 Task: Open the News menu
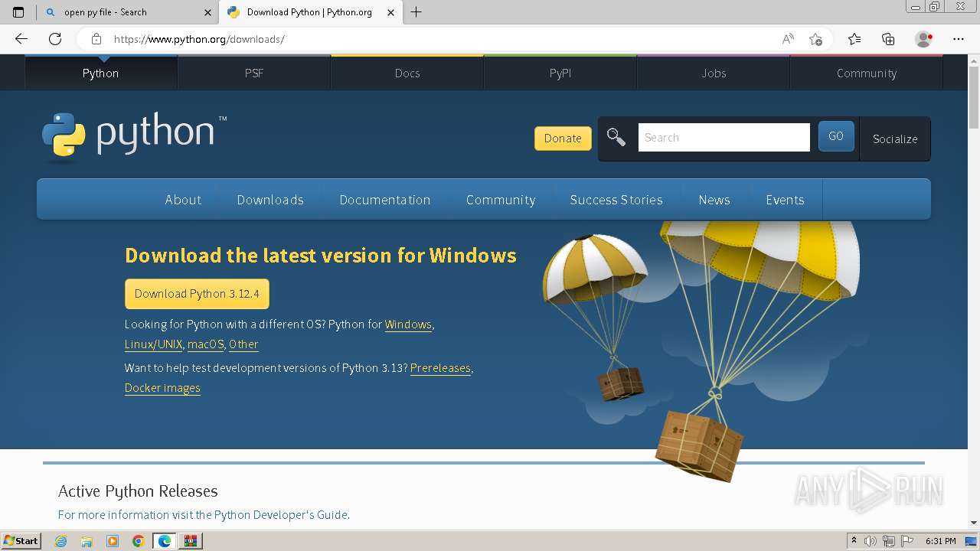pyautogui.click(x=714, y=200)
